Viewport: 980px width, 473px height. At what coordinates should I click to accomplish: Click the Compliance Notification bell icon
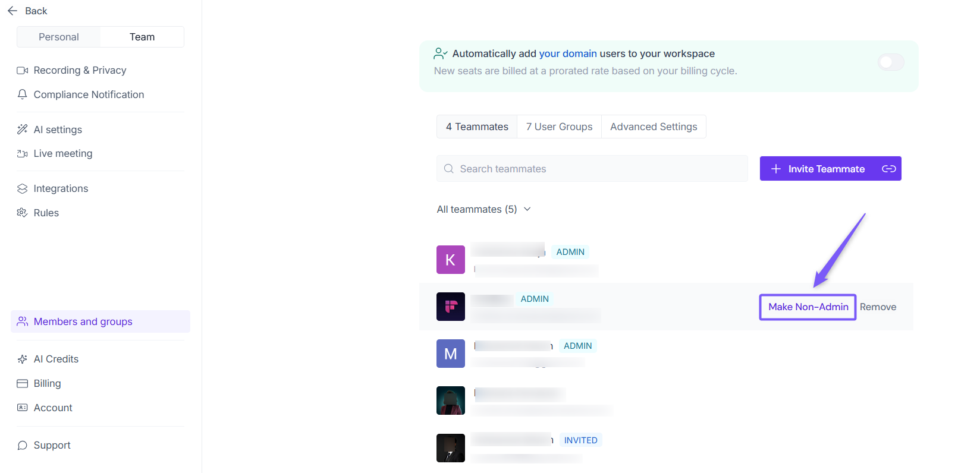23,94
